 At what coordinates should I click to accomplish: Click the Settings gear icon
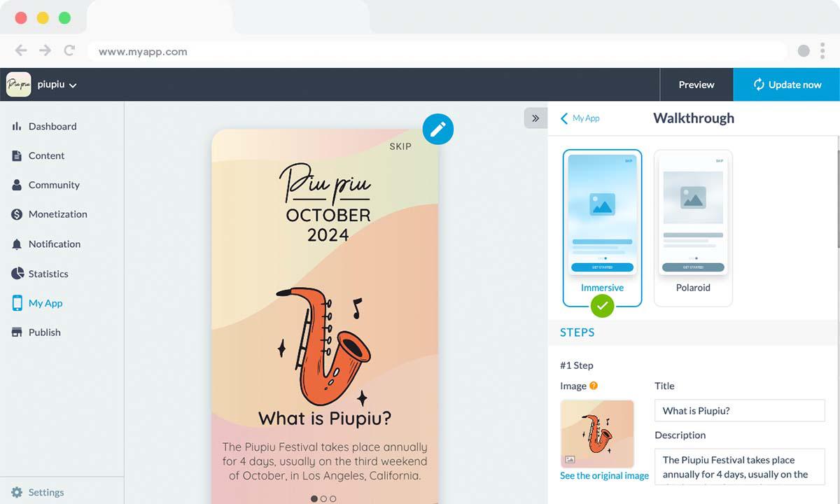pyautogui.click(x=17, y=492)
